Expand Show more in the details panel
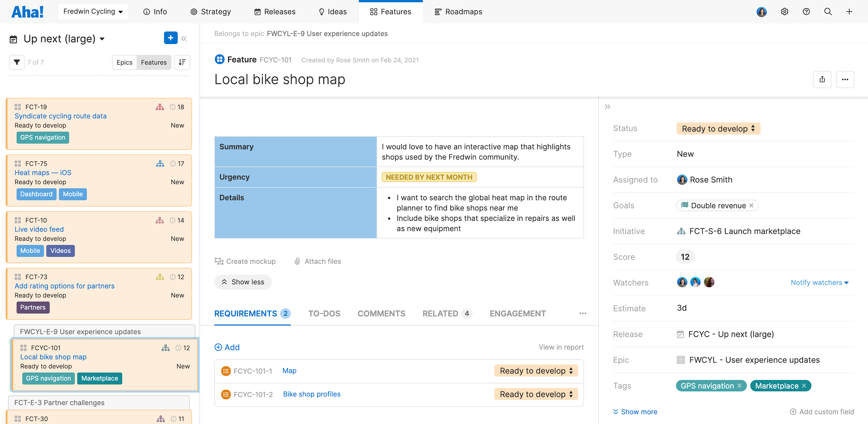Screen dimensions: 868x424 (635, 412)
